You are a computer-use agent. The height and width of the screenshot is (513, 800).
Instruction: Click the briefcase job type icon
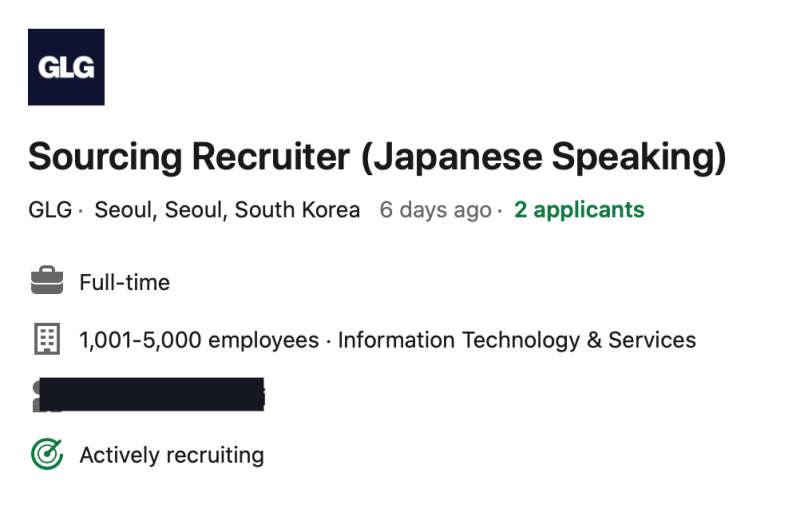[x=47, y=282]
